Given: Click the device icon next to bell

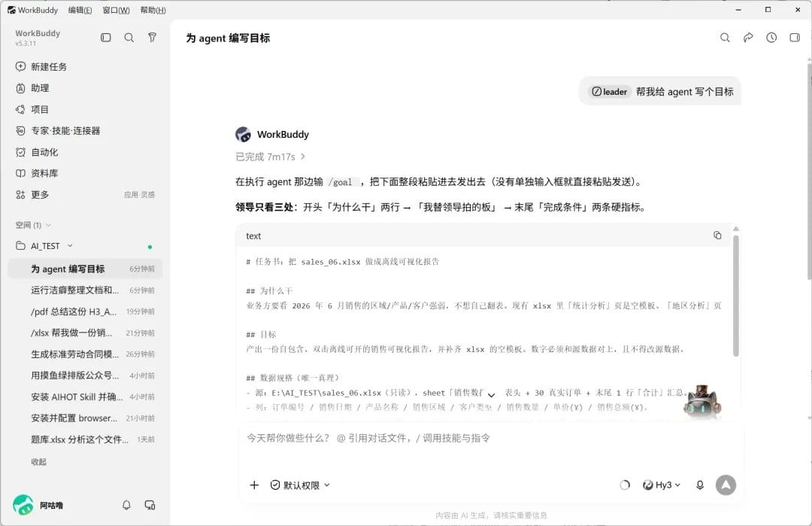Looking at the screenshot, I should pos(150,505).
